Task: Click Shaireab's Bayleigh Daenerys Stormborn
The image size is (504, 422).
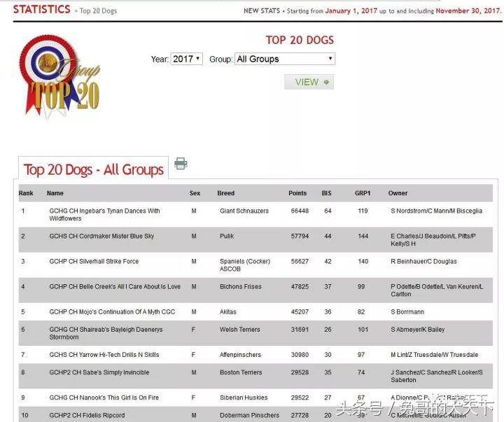Action: point(106,333)
